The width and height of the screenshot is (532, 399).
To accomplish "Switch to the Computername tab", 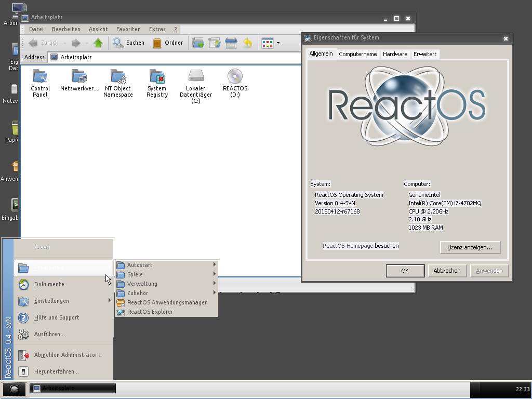I will (x=357, y=54).
